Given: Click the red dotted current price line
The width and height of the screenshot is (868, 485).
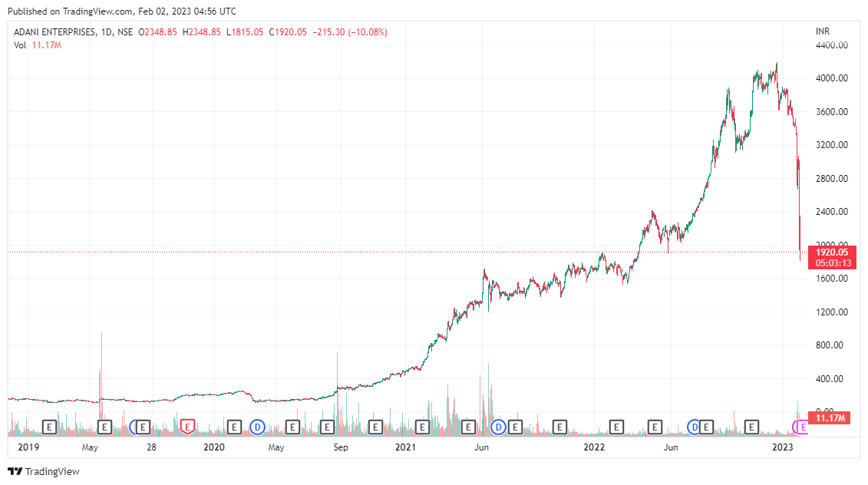Looking at the screenshot, I should 408,252.
